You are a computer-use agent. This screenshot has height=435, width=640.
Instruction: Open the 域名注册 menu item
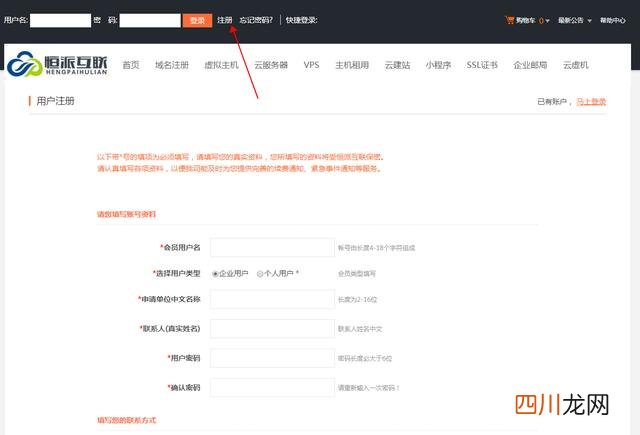tap(172, 65)
